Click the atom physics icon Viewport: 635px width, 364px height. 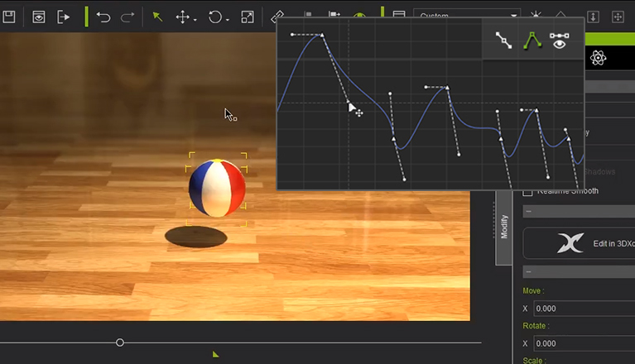(x=598, y=58)
